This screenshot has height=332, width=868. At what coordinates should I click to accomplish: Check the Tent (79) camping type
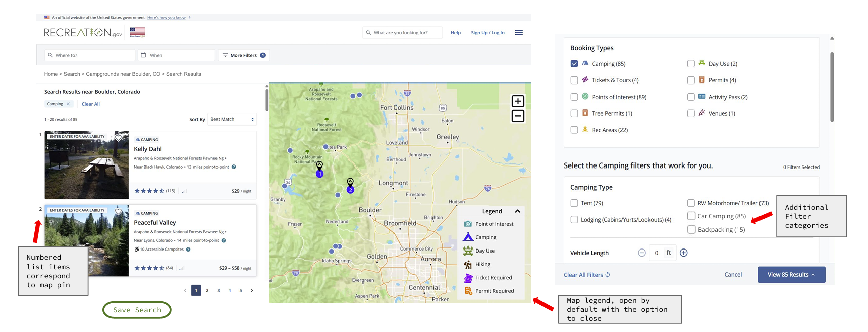click(x=574, y=203)
